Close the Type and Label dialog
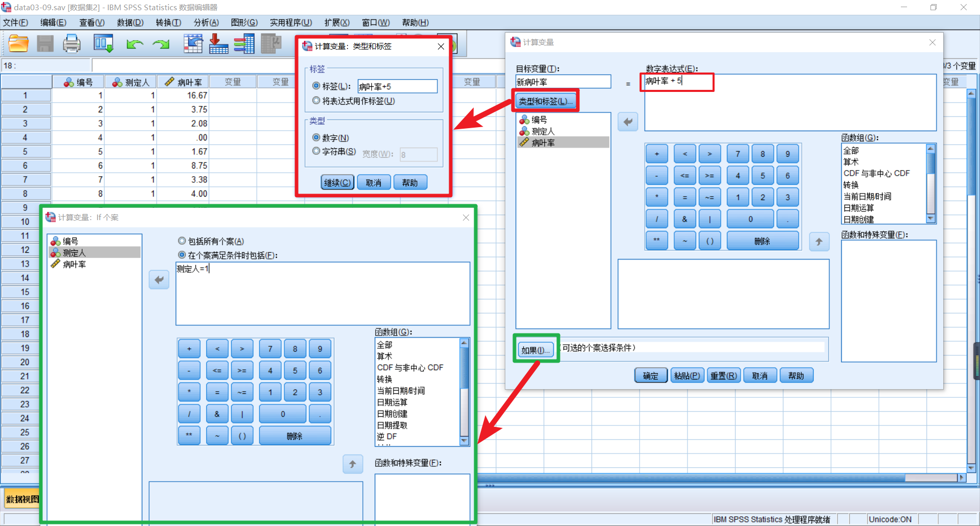Screen dimensions: 980x526 441,46
